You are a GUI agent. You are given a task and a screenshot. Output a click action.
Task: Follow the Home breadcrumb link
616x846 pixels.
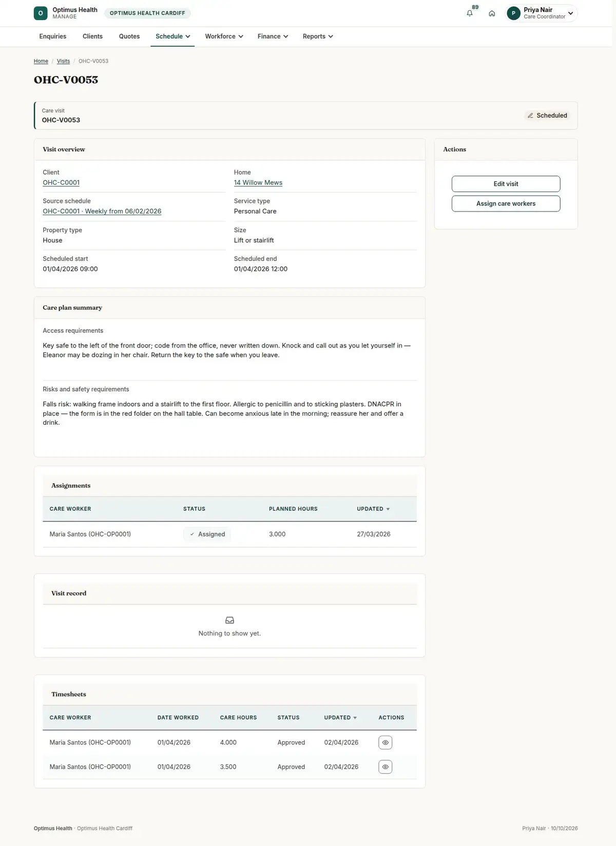(x=41, y=61)
